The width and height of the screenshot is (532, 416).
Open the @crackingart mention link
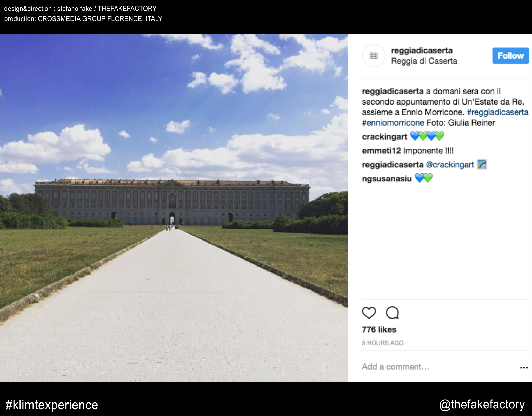coord(450,165)
